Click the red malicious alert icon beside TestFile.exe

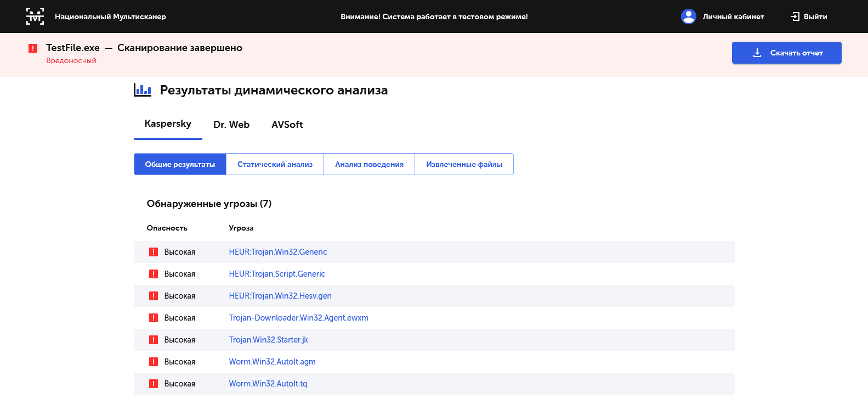click(x=33, y=48)
